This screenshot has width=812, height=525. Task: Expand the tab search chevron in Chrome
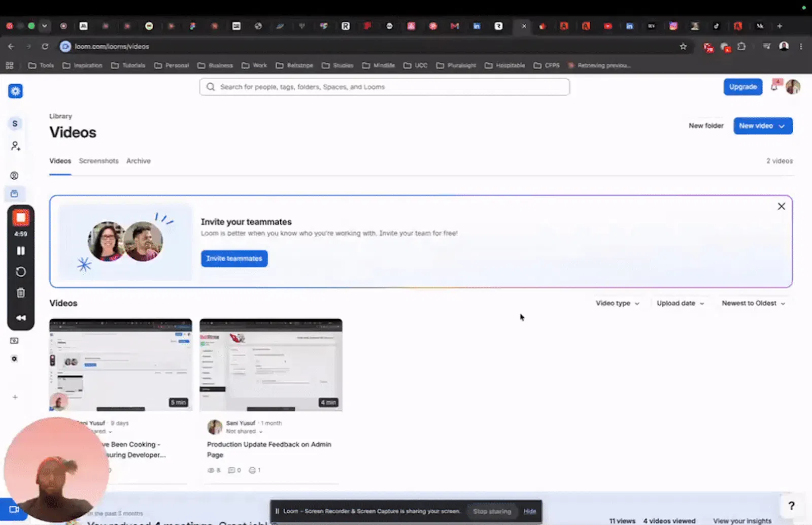point(45,26)
